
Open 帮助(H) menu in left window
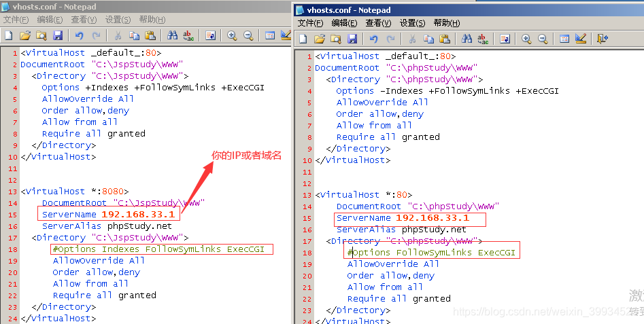[x=152, y=20]
